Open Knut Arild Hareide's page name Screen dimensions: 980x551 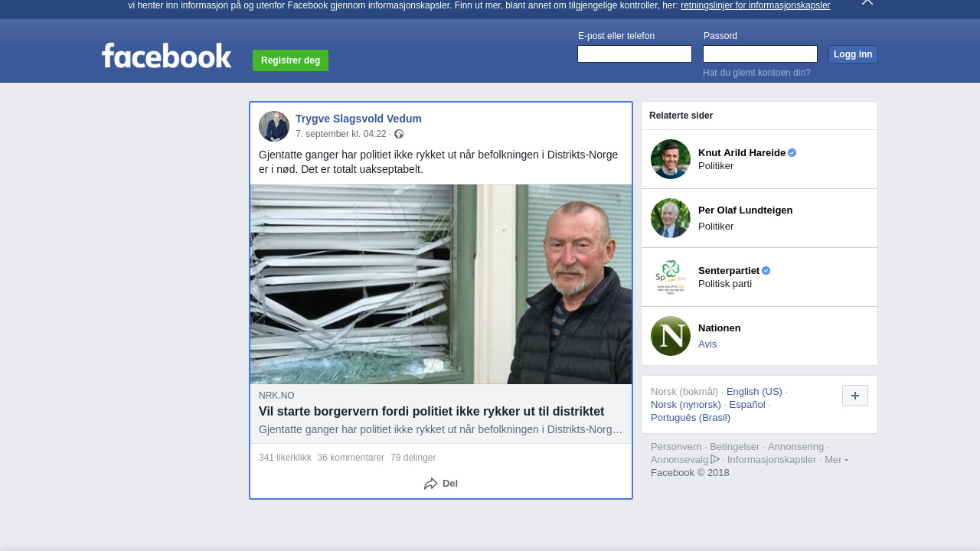point(742,152)
